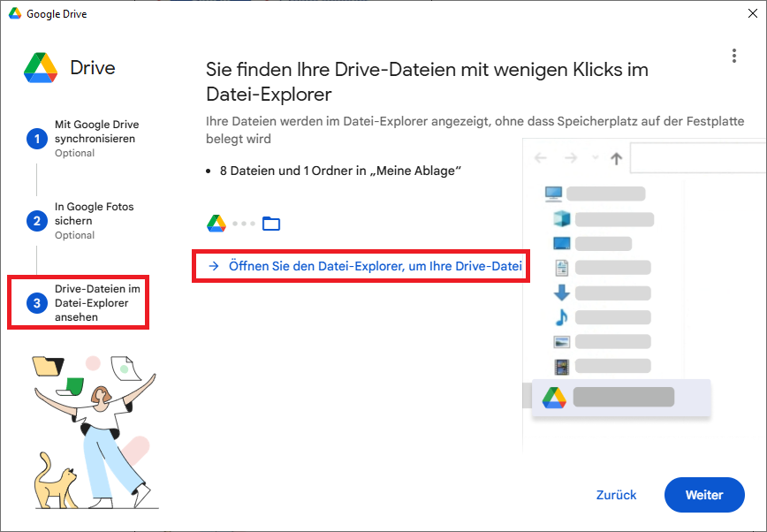
Task: Open the three-dot more options menu
Action: pyautogui.click(x=733, y=57)
